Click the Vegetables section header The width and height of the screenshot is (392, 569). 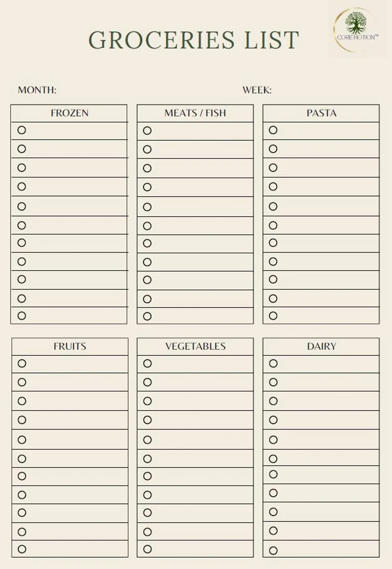(x=195, y=346)
